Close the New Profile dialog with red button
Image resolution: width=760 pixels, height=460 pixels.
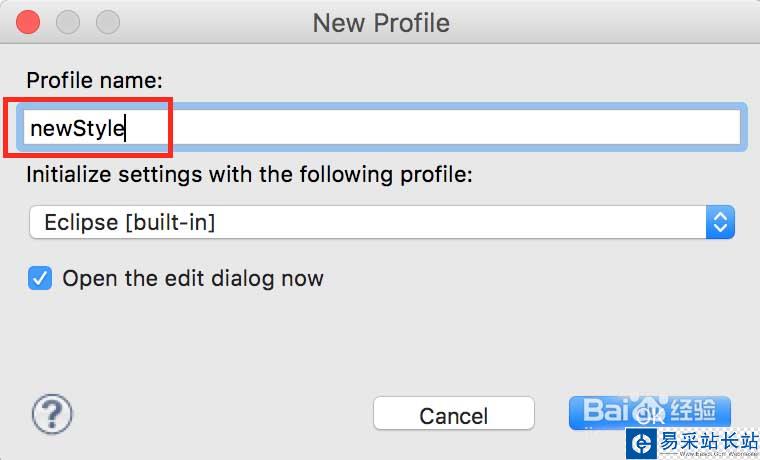point(29,21)
